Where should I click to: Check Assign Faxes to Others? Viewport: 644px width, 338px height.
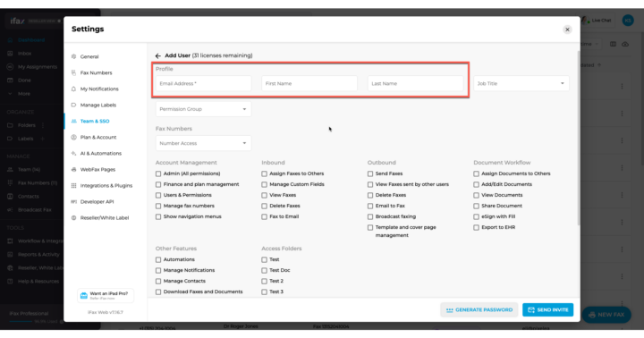pos(264,173)
